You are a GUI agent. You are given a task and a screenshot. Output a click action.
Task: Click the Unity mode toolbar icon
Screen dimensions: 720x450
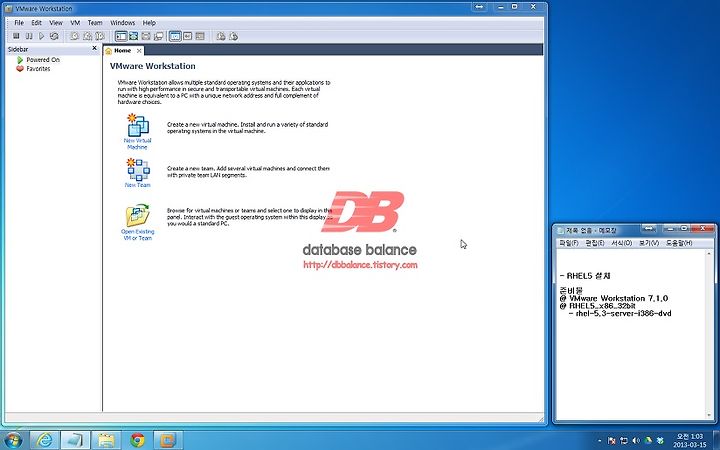(158, 36)
